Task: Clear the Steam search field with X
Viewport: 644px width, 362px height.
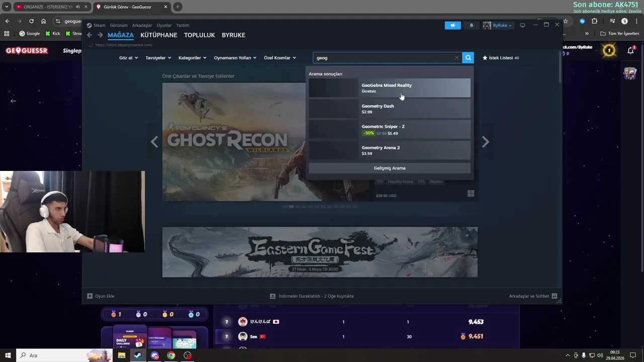Action: [x=456, y=58]
